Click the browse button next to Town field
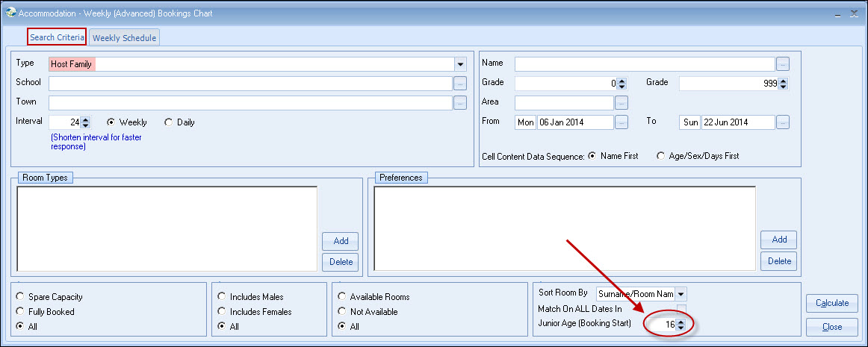Viewport: 868px width, 347px height. (460, 103)
